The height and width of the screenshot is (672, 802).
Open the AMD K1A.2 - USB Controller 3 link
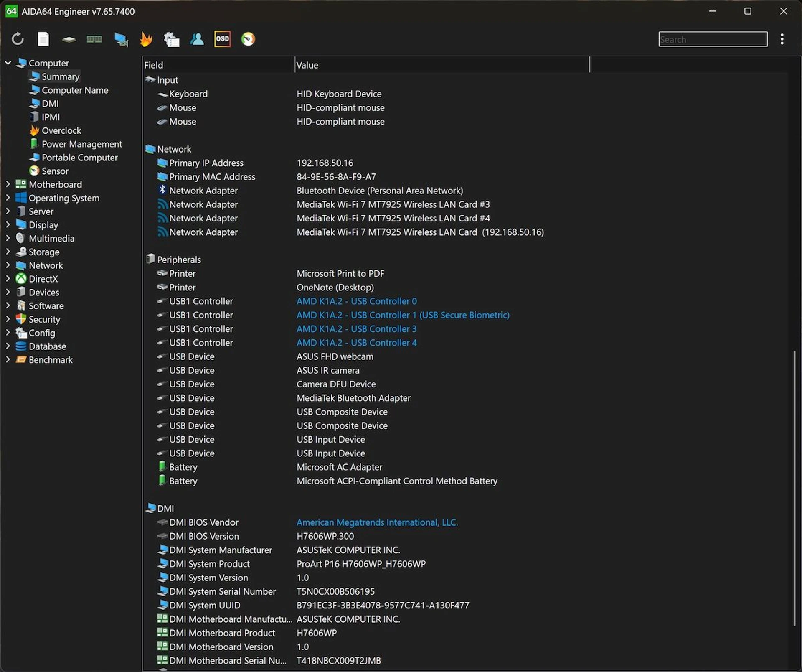[x=356, y=328]
